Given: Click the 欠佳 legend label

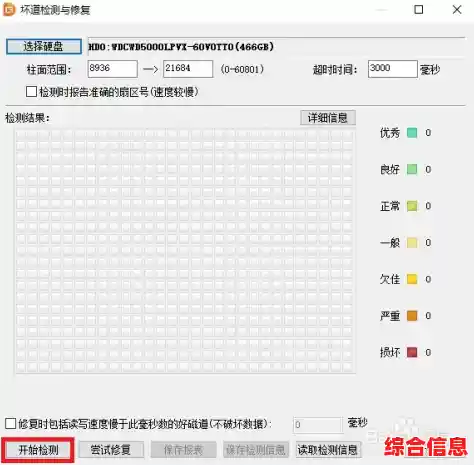Looking at the screenshot, I should 390,279.
